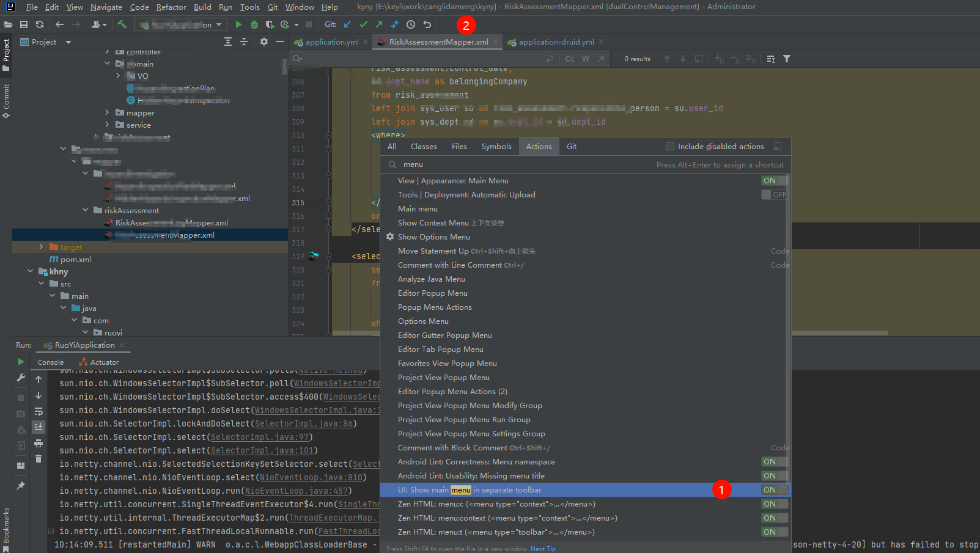
Task: Toggle Soft-Wrap in console
Action: click(39, 411)
